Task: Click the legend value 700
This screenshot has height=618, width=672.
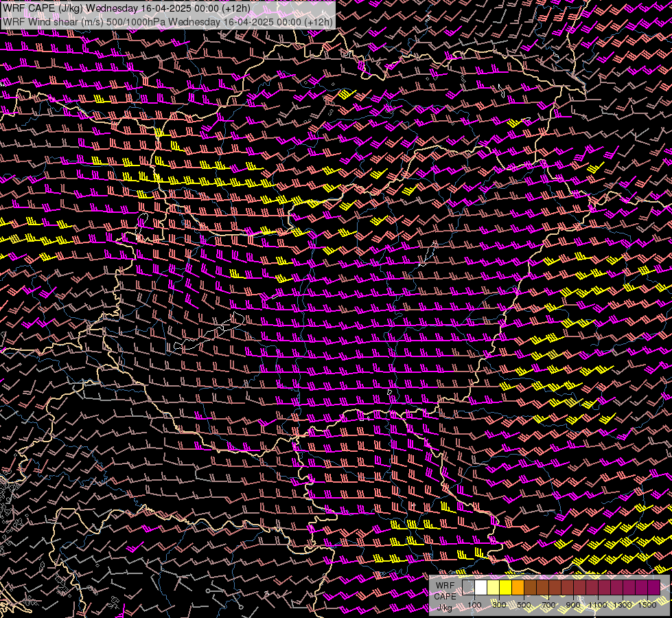Action: [548, 605]
